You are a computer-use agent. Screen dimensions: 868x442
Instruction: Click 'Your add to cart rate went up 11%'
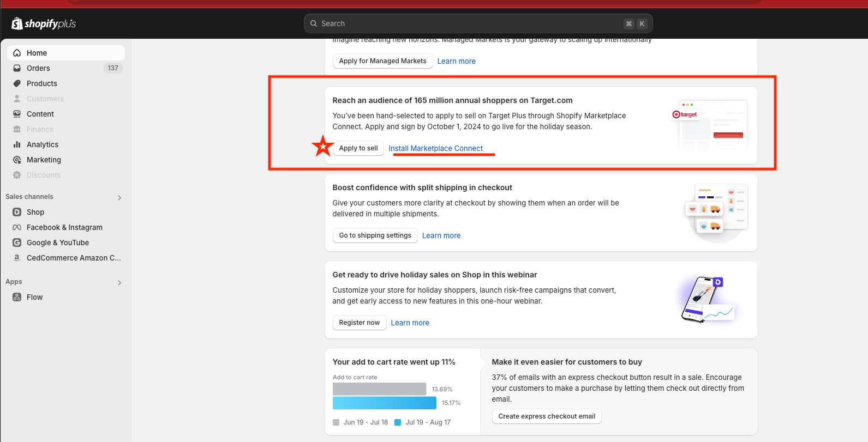394,362
